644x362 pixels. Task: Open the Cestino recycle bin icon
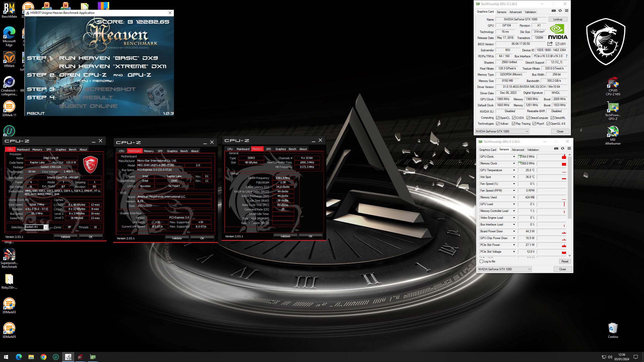point(613,330)
